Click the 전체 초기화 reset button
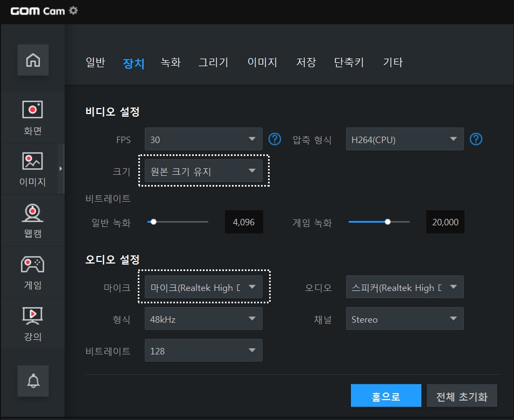Viewport: 514px width, 420px height. (462, 396)
